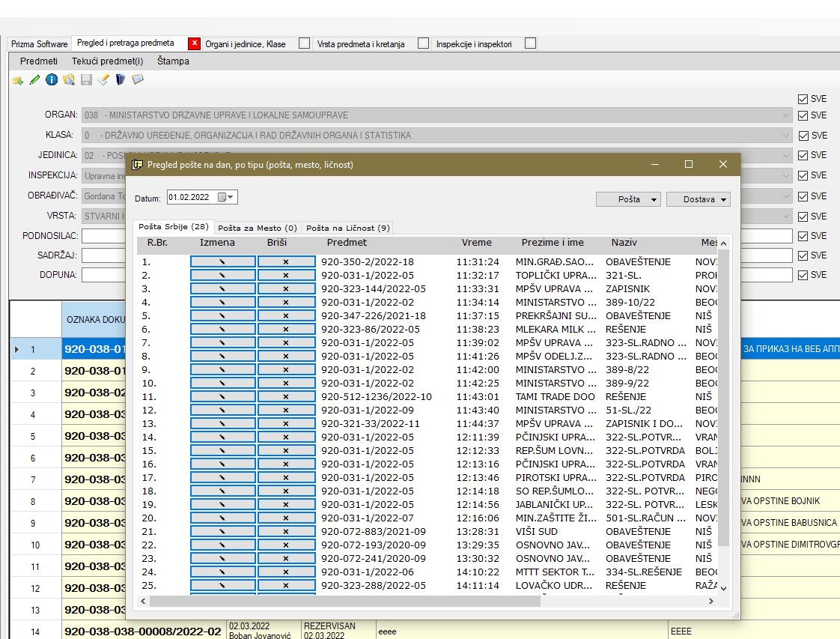Toggle SVE checkbox for INSPEKCIJA
This screenshot has width=840, height=639.
(803, 176)
